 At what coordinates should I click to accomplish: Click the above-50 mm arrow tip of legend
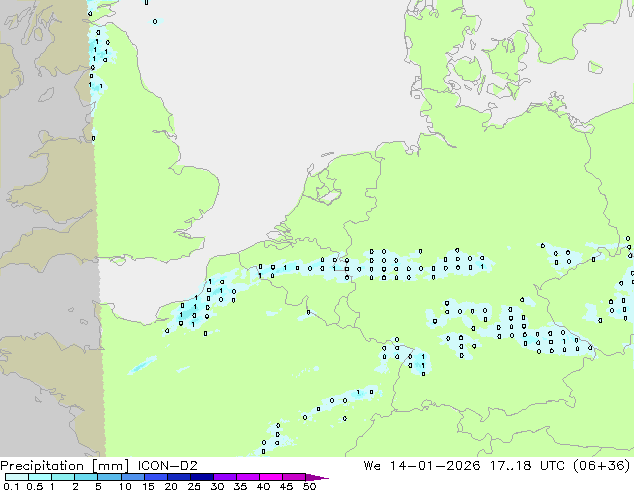(317, 477)
